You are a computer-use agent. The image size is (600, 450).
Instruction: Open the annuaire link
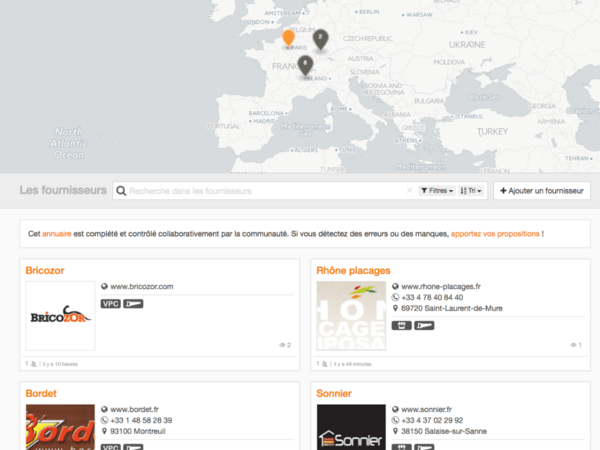(56, 234)
